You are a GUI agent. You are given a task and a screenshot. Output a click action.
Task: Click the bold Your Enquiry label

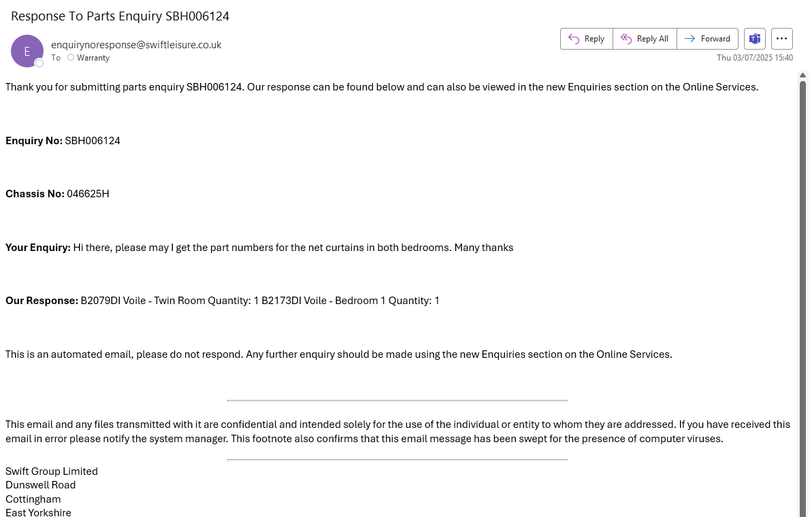point(38,248)
